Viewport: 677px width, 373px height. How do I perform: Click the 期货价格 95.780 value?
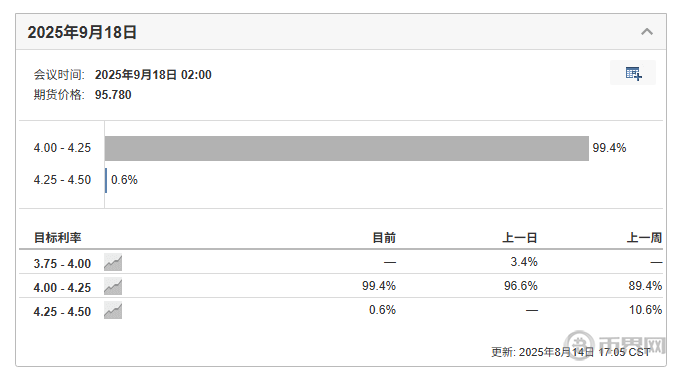point(113,95)
